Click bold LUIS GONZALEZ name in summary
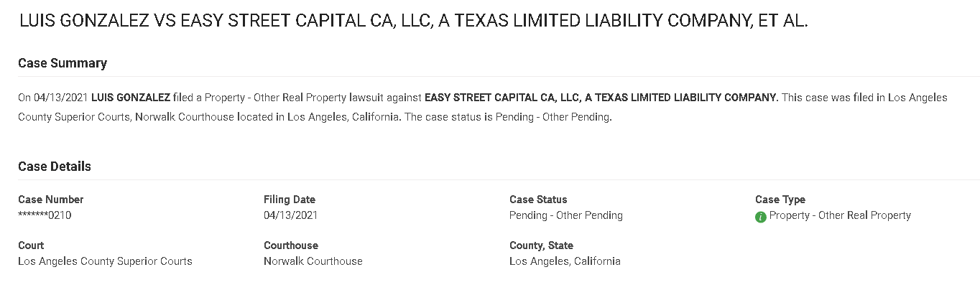This screenshot has height=290, width=980. (x=131, y=98)
